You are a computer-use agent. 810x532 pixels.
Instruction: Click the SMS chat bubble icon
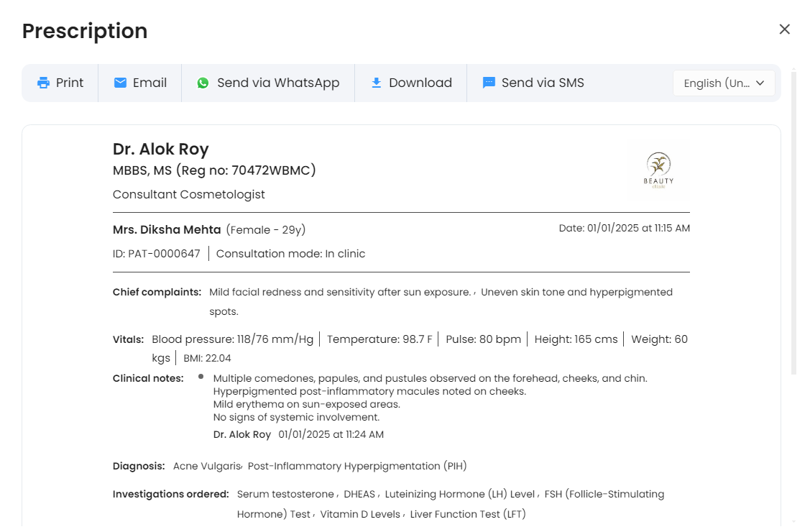pyautogui.click(x=489, y=83)
